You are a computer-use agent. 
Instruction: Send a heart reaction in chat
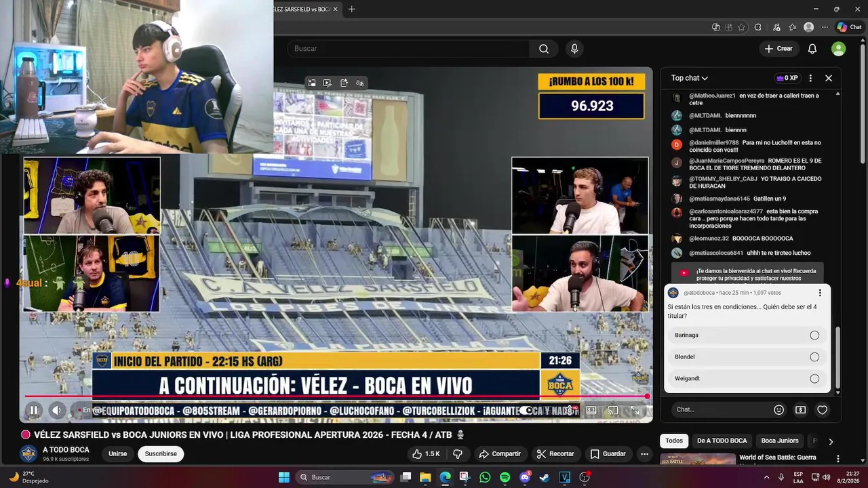tap(823, 410)
